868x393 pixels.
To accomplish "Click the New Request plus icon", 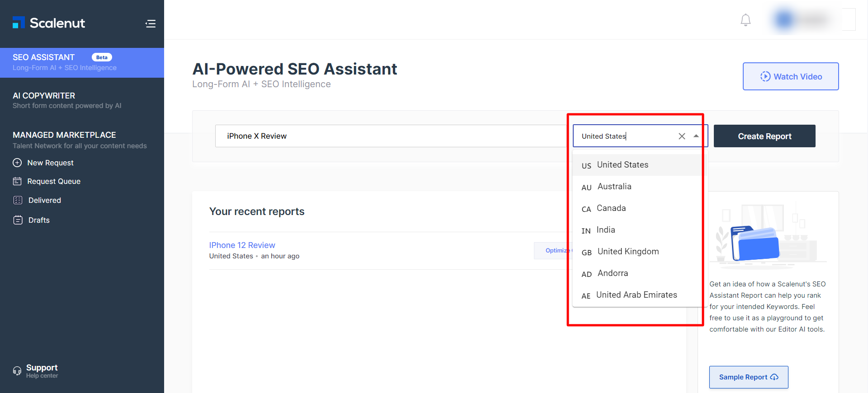I will 17,163.
